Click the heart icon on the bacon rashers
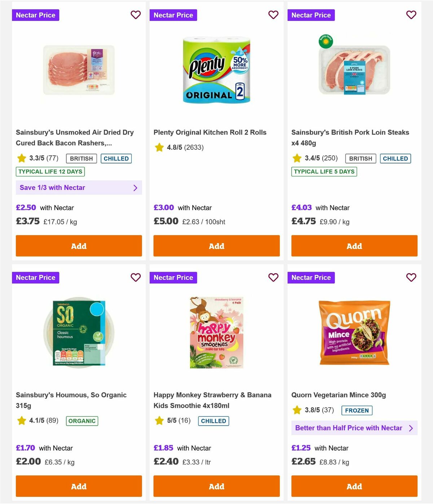 [136, 15]
